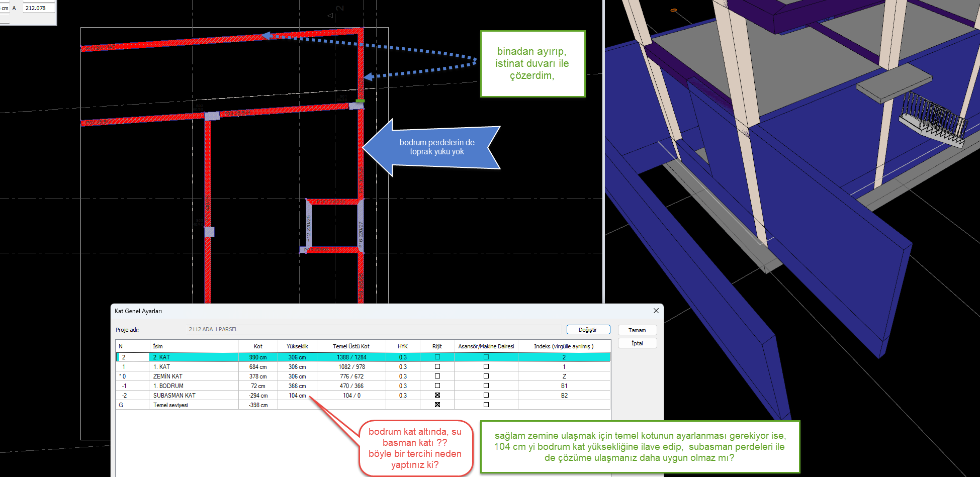Click the Değiştir button
Image resolution: width=980 pixels, height=477 pixels.
pos(588,330)
